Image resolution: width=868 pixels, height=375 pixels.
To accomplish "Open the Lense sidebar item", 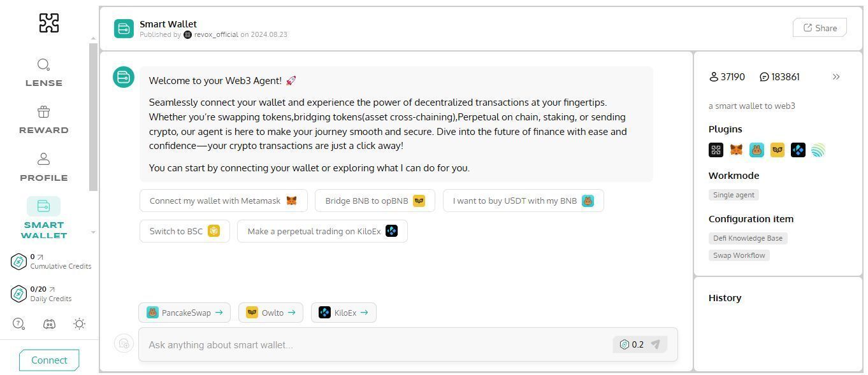I will (x=43, y=72).
